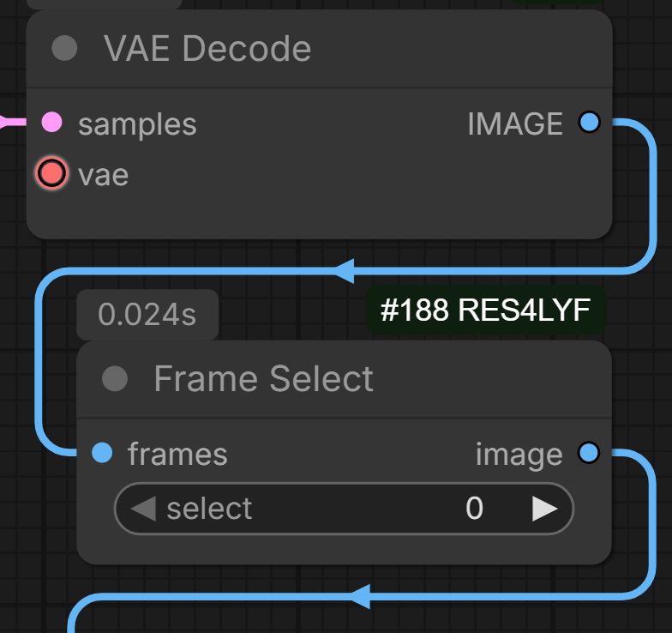Screen dimensions: 672x633
Task: Click the blue IMAGE output socket
Action: [x=590, y=122]
